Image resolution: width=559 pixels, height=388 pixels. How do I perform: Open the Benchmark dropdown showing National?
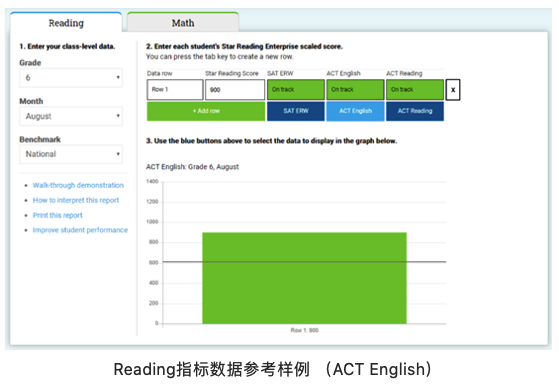pyautogui.click(x=71, y=154)
